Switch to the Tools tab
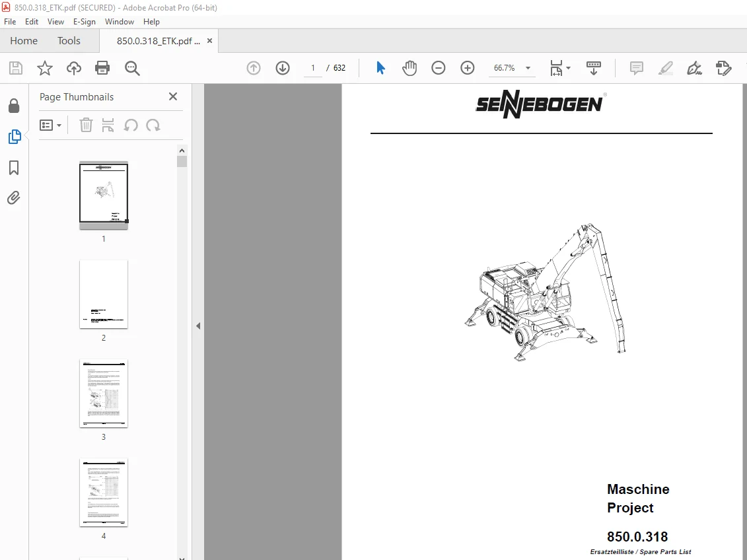This screenshot has width=747, height=560. pos(69,41)
